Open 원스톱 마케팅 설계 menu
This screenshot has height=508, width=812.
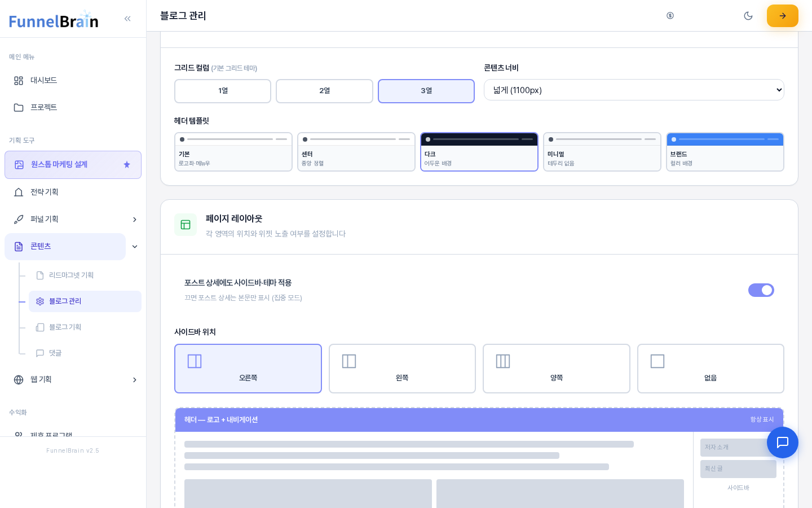point(73,165)
